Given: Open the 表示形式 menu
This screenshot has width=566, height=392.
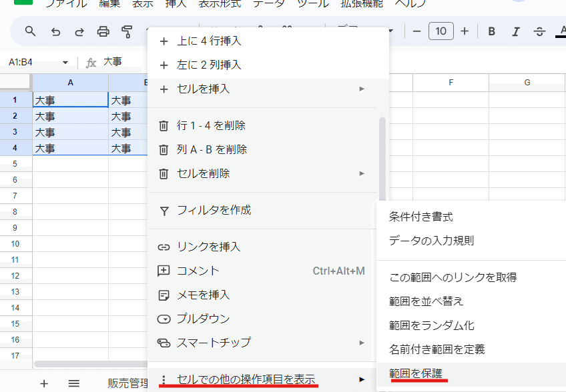Looking at the screenshot, I should click(x=220, y=3).
